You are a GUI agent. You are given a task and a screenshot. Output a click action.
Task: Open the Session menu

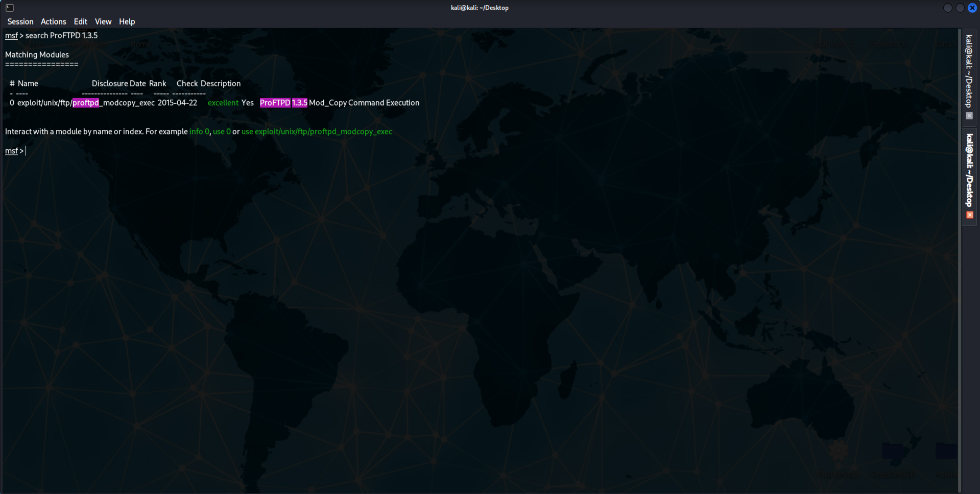pyautogui.click(x=20, y=21)
